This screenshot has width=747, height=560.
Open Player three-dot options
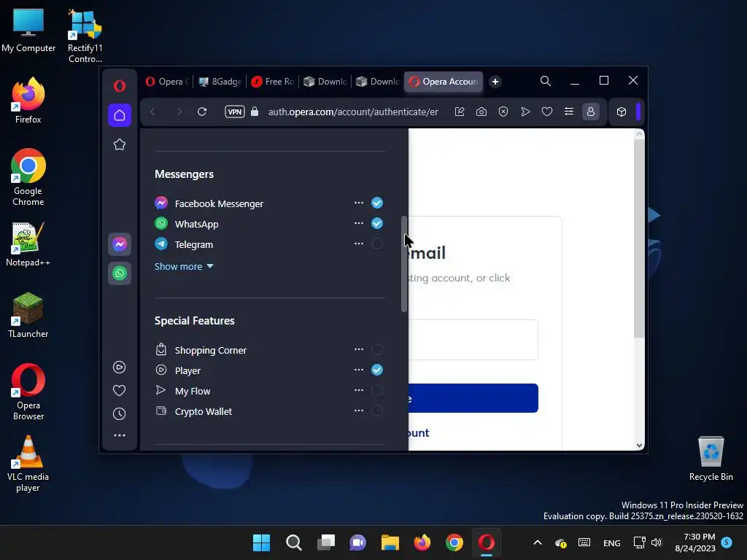[x=359, y=370]
